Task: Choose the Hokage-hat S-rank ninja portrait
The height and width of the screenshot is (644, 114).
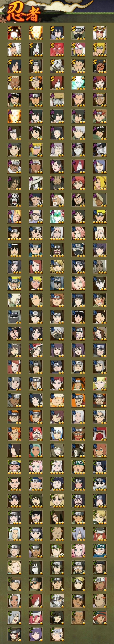Action: point(78,49)
